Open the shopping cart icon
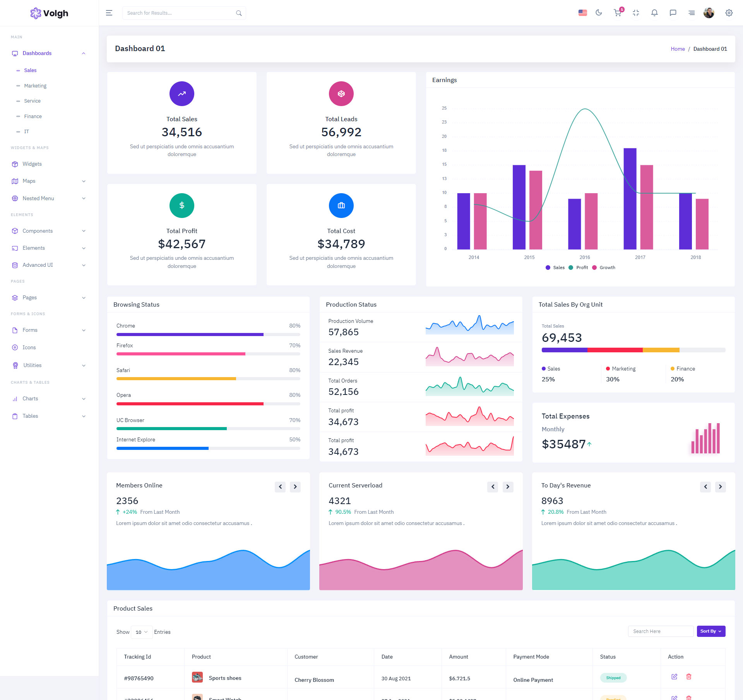743x700 pixels. pyautogui.click(x=617, y=13)
